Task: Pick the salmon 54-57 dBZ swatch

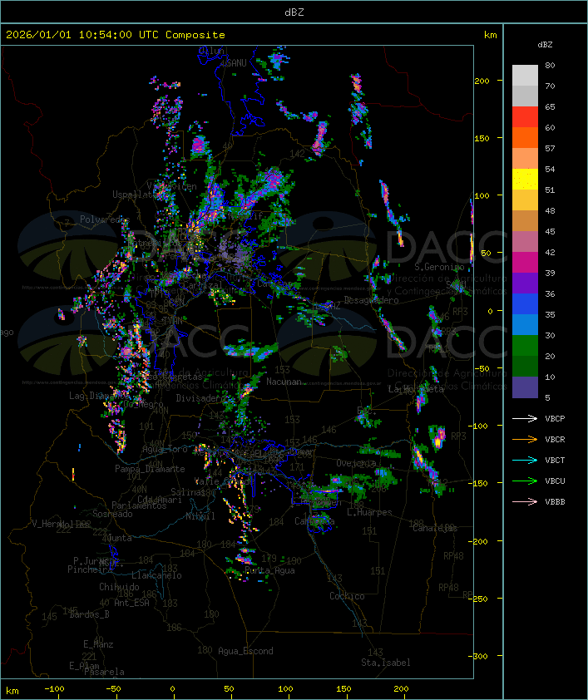Action: pos(525,159)
